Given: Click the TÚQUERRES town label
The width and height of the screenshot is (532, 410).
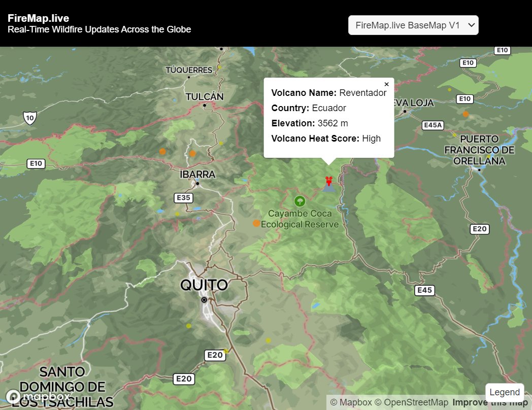Looking at the screenshot, I should pos(189,70).
